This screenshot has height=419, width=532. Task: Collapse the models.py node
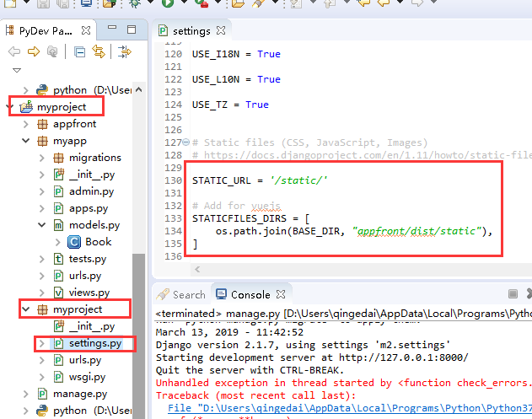pos(41,225)
